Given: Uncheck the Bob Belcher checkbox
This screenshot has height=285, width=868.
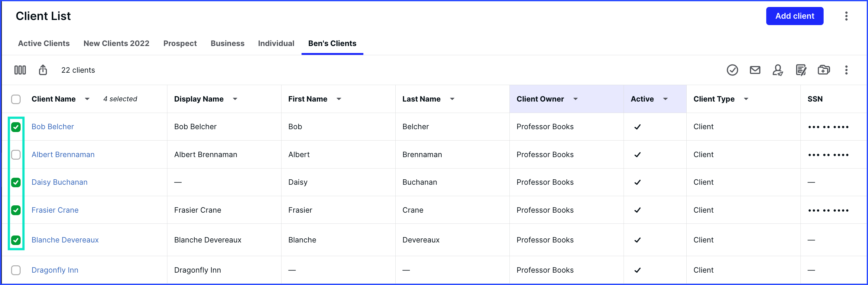Looking at the screenshot, I should point(16,127).
